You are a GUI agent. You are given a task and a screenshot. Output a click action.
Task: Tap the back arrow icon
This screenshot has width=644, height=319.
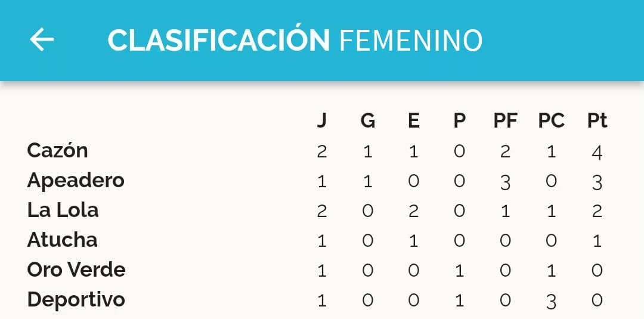click(x=42, y=40)
